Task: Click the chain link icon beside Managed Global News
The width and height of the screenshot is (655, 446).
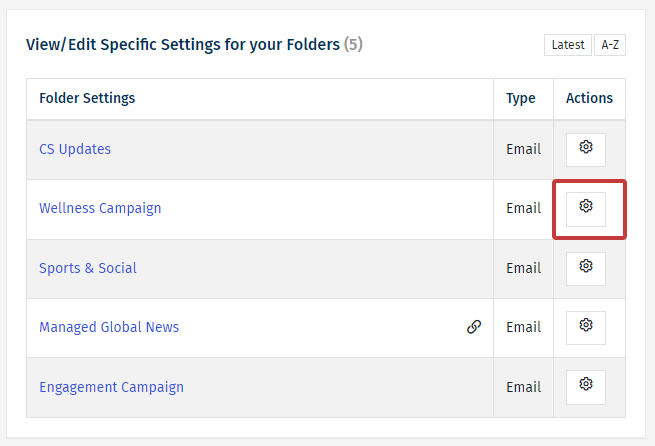Action: click(474, 327)
